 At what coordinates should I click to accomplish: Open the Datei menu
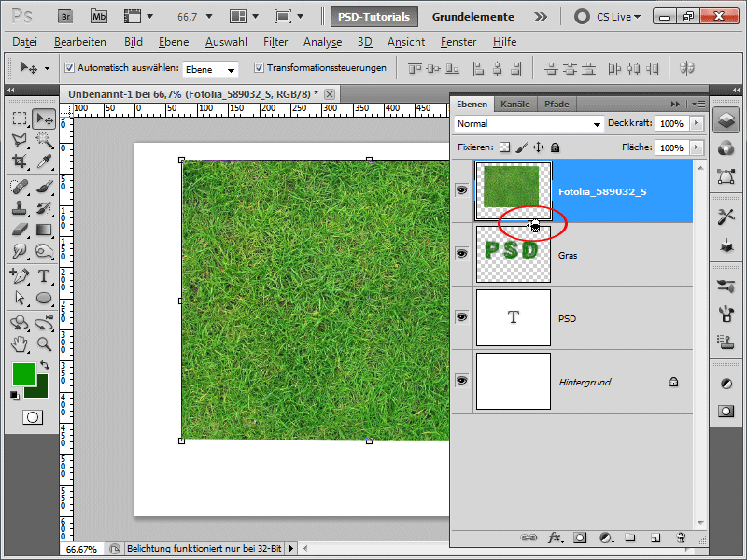[x=25, y=42]
